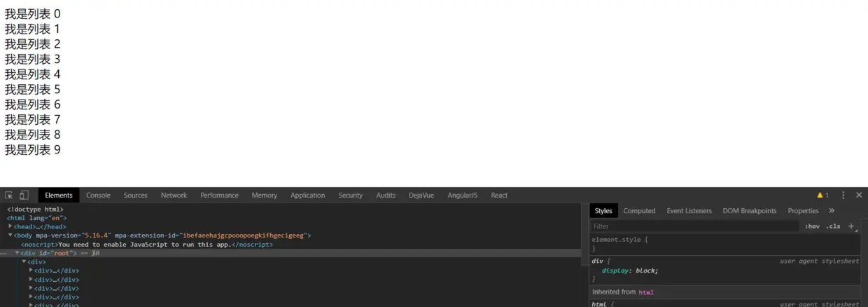
Task: Click the element.style rule block
Action: [725, 244]
